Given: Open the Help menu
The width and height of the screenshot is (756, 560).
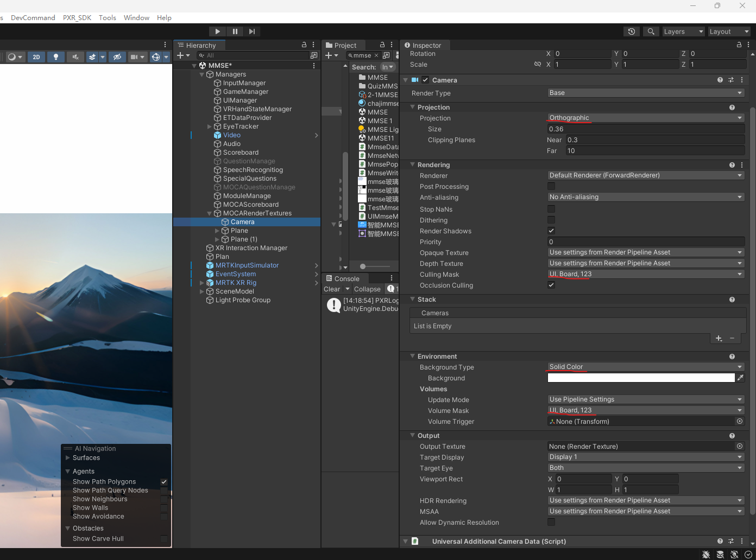Looking at the screenshot, I should tap(164, 17).
